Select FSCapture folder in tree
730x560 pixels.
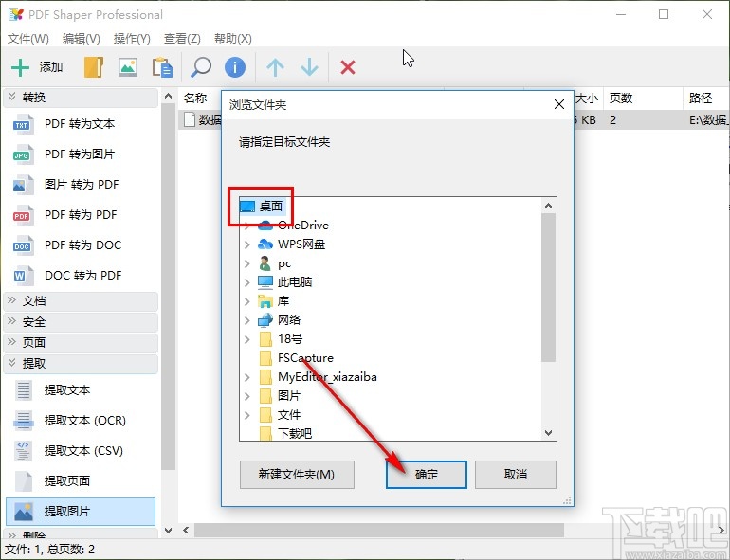tap(305, 358)
